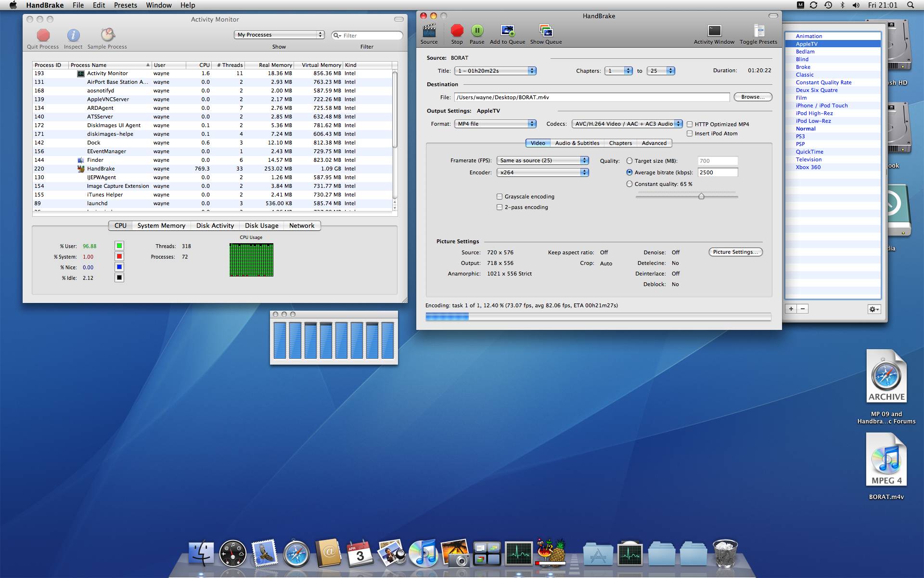Open the Format MP4 file dropdown
924x578 pixels.
click(x=495, y=124)
